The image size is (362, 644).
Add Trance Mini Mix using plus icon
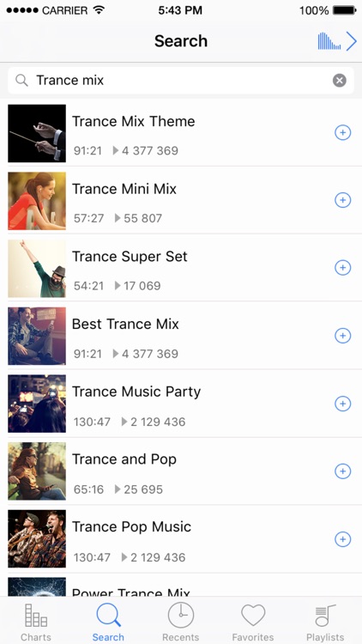coord(343,200)
